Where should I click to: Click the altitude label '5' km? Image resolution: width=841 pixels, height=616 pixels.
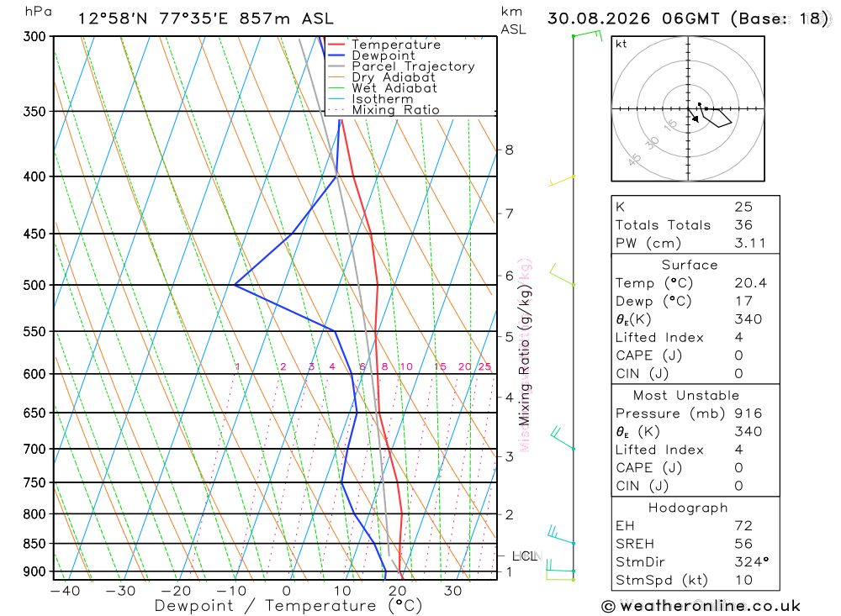[x=509, y=337]
